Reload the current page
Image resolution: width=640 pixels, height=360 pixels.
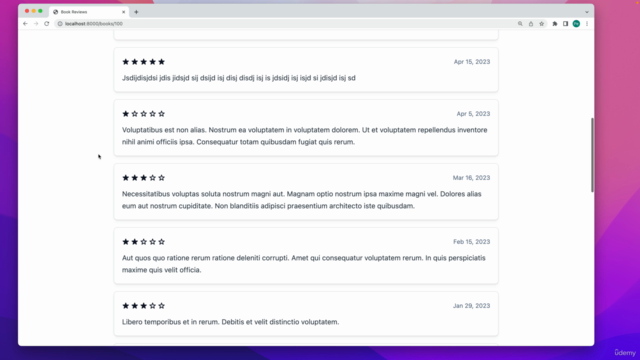[47, 24]
